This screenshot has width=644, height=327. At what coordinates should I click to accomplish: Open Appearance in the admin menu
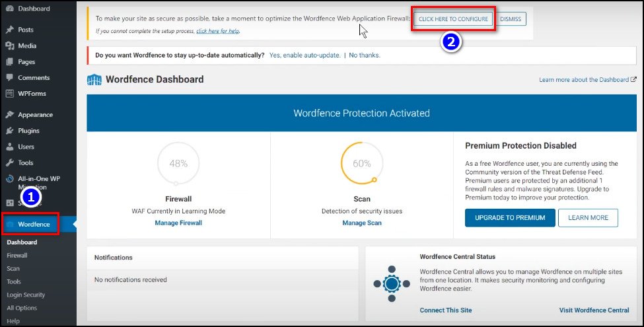pyautogui.click(x=35, y=114)
